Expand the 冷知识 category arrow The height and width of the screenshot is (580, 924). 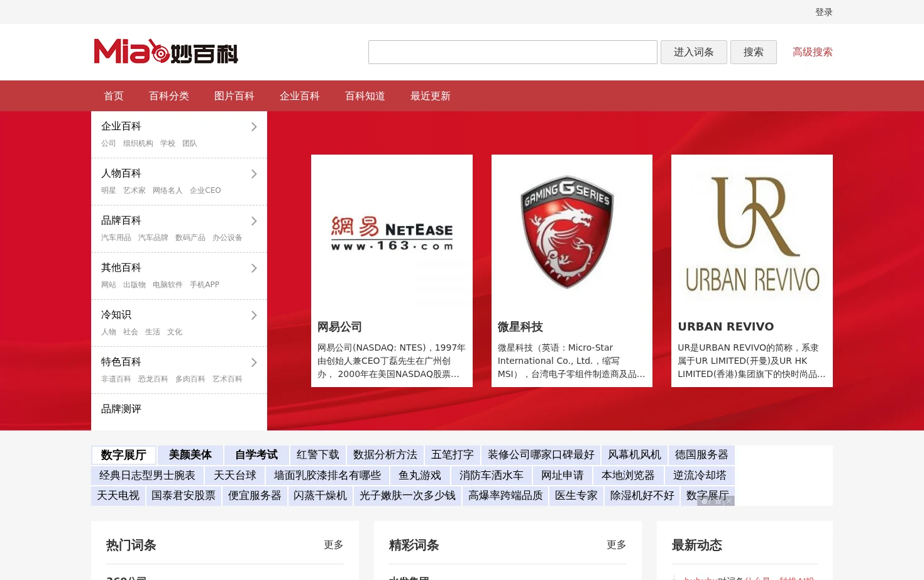click(254, 315)
